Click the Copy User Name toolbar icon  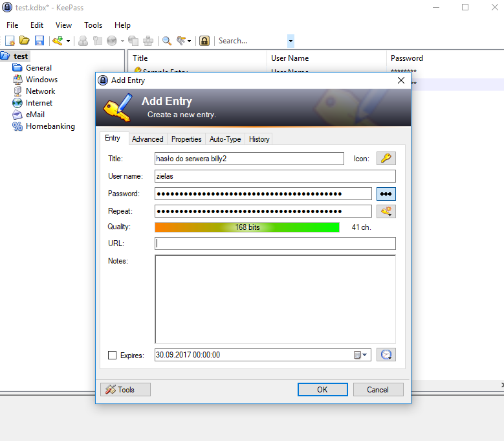[x=83, y=41]
